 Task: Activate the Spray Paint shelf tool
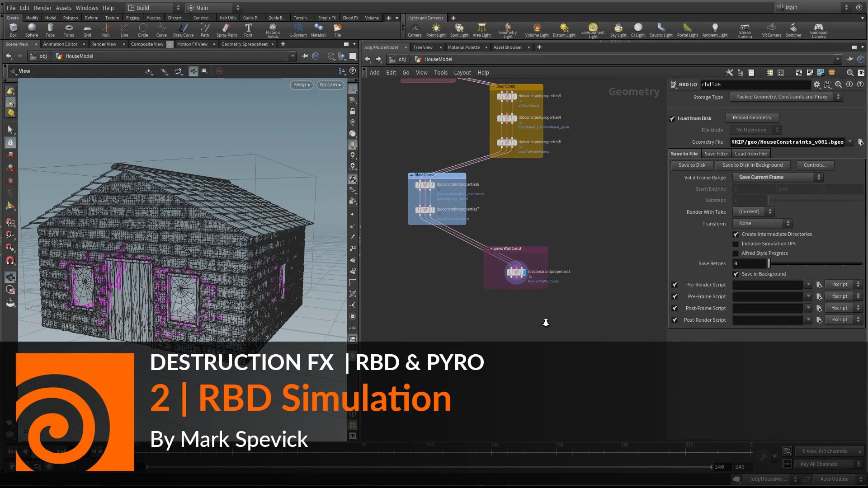[x=226, y=28]
